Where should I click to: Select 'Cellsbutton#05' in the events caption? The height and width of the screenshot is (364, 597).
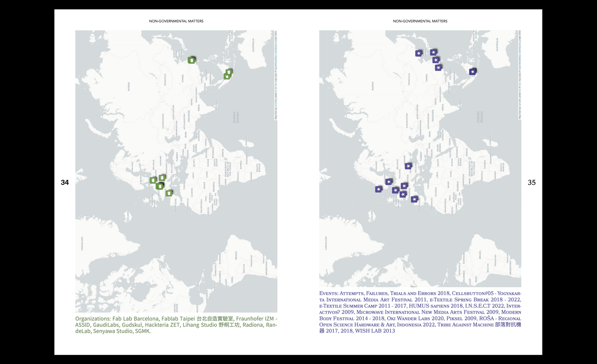(x=473, y=293)
